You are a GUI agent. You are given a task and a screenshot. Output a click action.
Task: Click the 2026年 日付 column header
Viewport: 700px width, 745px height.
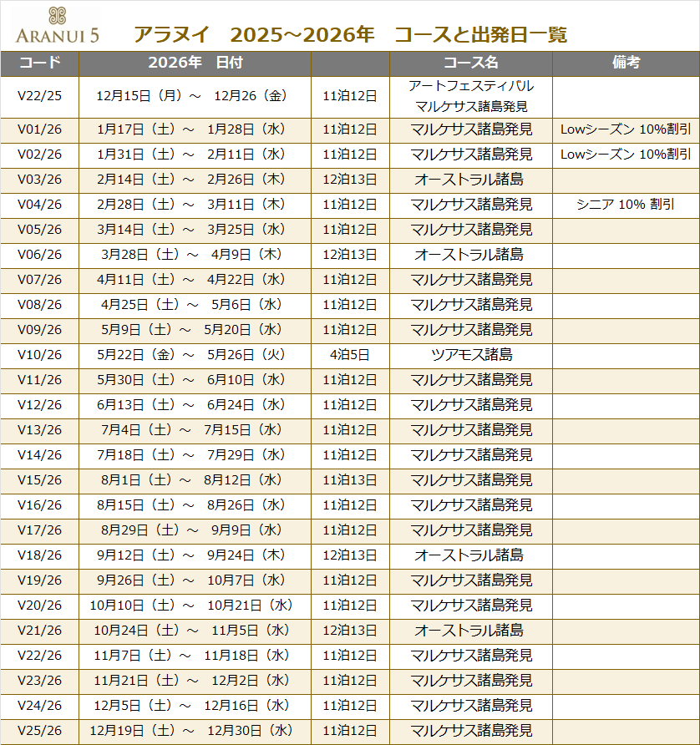195,63
